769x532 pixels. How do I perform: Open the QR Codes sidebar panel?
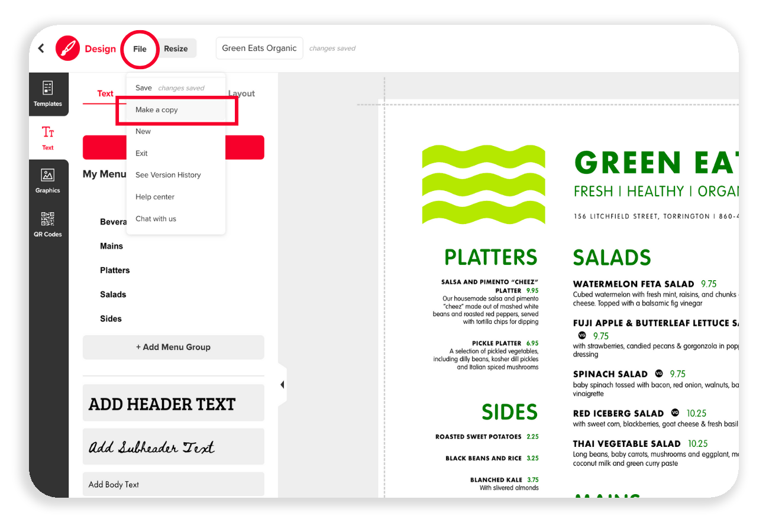pos(48,225)
